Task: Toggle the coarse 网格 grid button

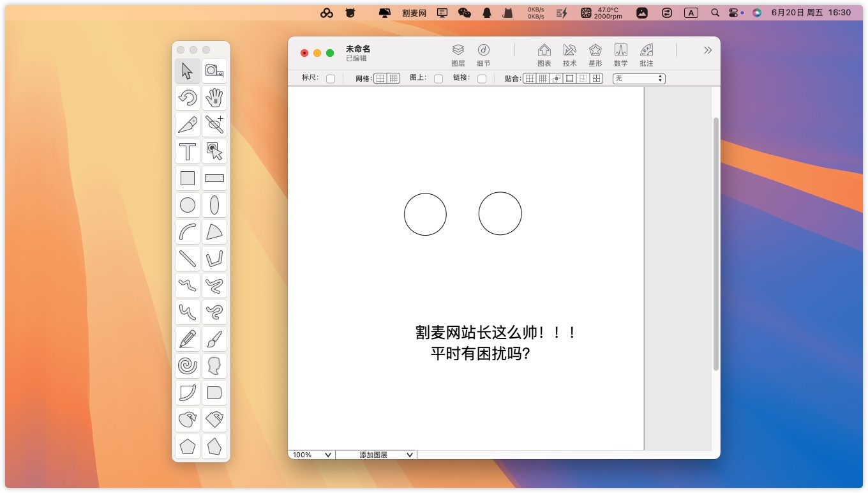Action: pyautogui.click(x=380, y=79)
